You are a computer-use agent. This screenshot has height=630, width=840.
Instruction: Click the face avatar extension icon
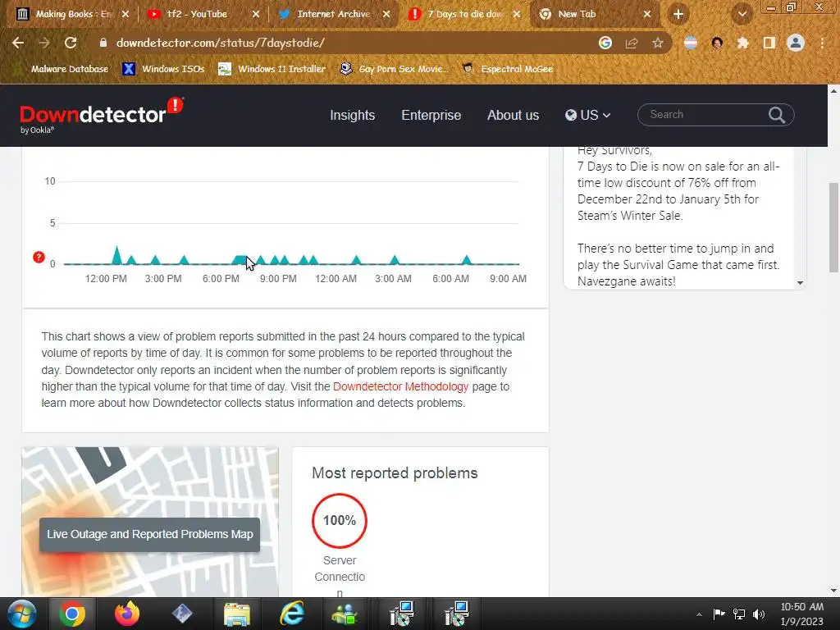(x=717, y=43)
